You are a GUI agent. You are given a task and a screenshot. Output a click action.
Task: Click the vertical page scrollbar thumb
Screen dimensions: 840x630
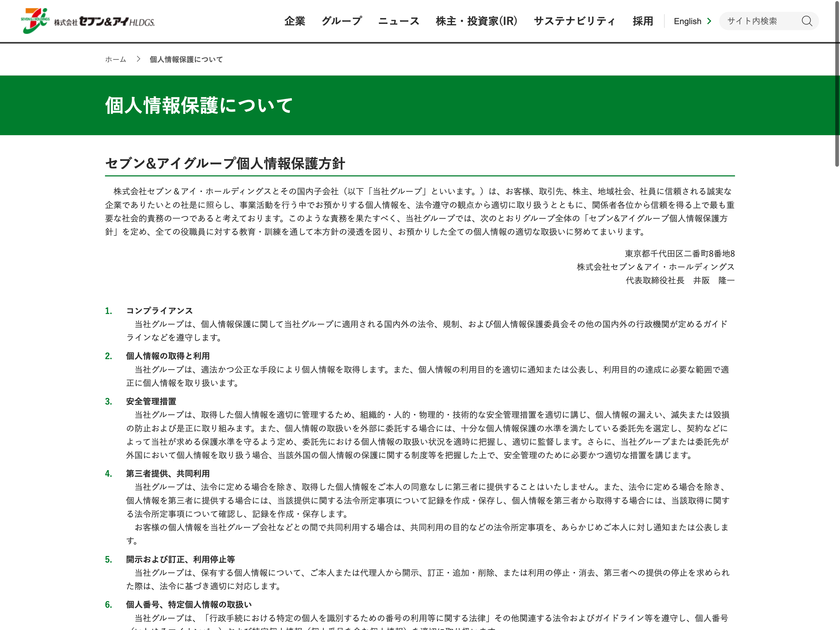point(837,83)
